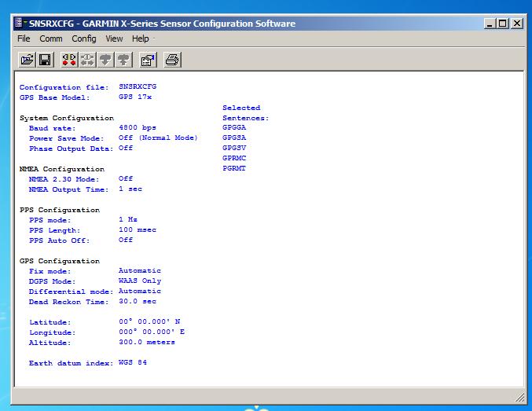This screenshot has height=411, width=532.
Task: Click the '30.0 sec' dead reckon value
Action: pos(138,302)
